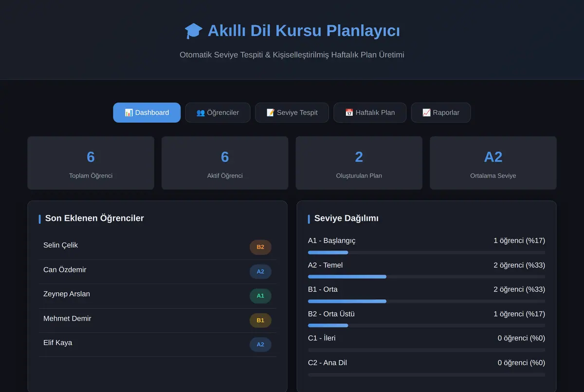Click the A1 - Başlangıç progress bar
Viewport: 584px width, 392px height.
pos(426,252)
